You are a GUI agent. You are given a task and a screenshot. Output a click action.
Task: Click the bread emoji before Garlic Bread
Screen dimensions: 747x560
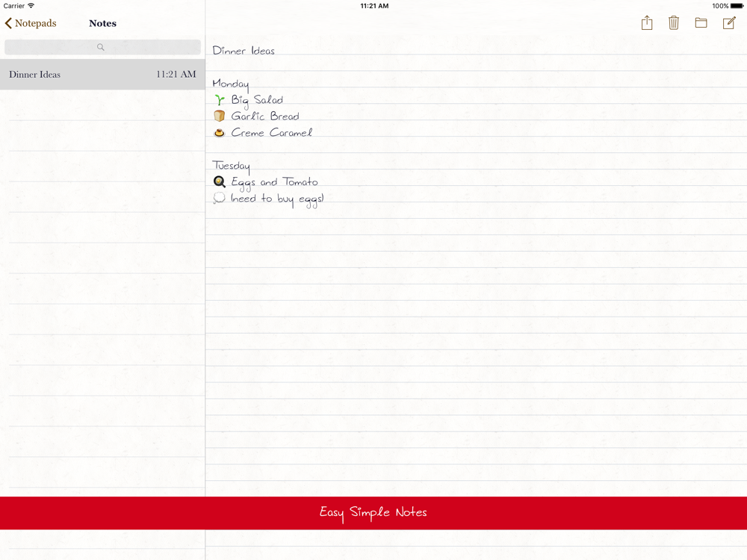[219, 116]
